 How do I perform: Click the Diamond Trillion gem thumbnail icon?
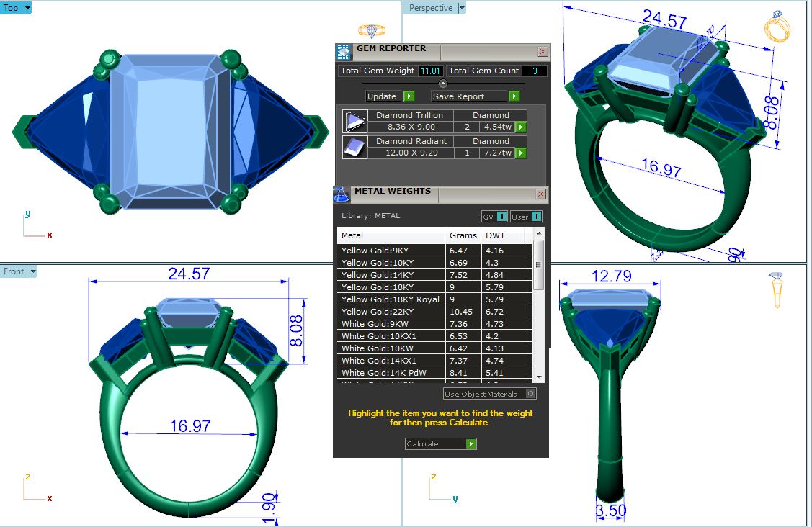354,121
